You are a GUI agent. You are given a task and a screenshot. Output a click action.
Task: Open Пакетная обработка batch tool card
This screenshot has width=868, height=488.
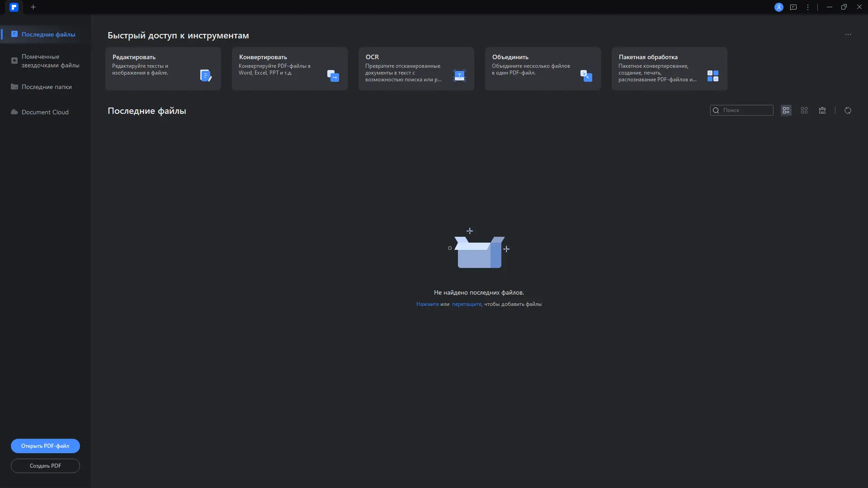670,69
